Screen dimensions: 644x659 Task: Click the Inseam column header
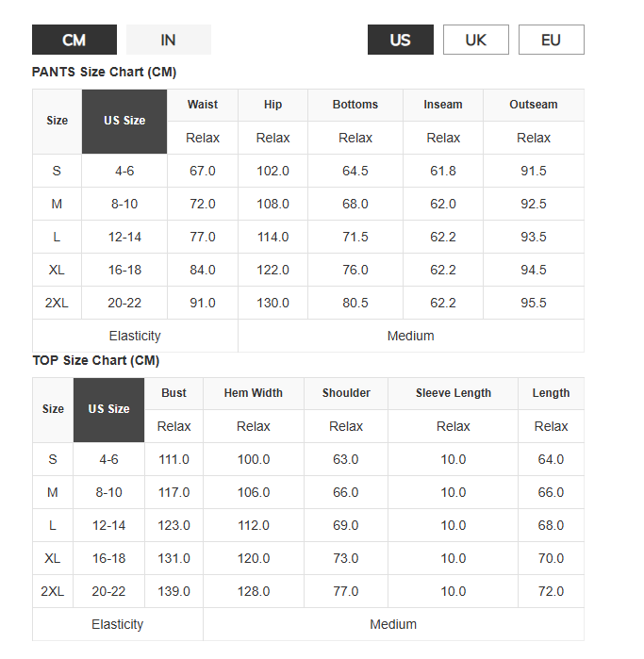[x=443, y=105]
